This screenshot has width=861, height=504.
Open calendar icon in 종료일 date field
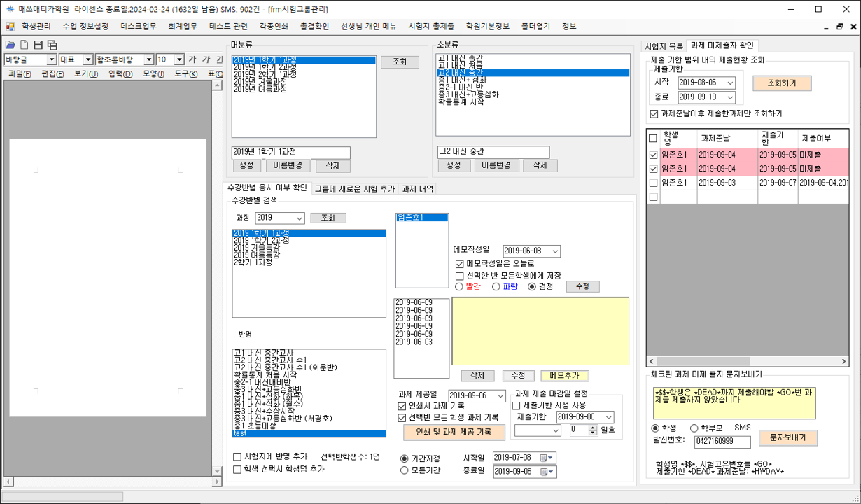click(x=544, y=472)
